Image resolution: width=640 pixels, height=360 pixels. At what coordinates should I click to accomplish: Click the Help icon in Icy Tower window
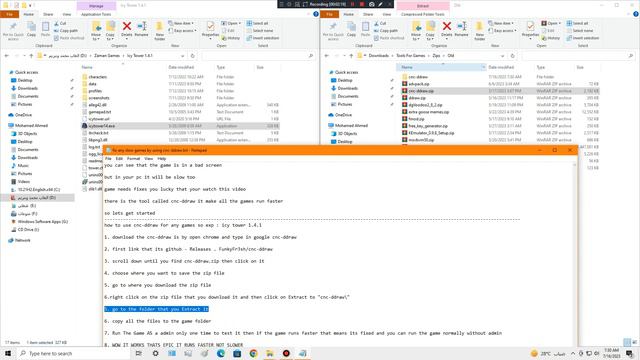pyautogui.click(x=316, y=14)
